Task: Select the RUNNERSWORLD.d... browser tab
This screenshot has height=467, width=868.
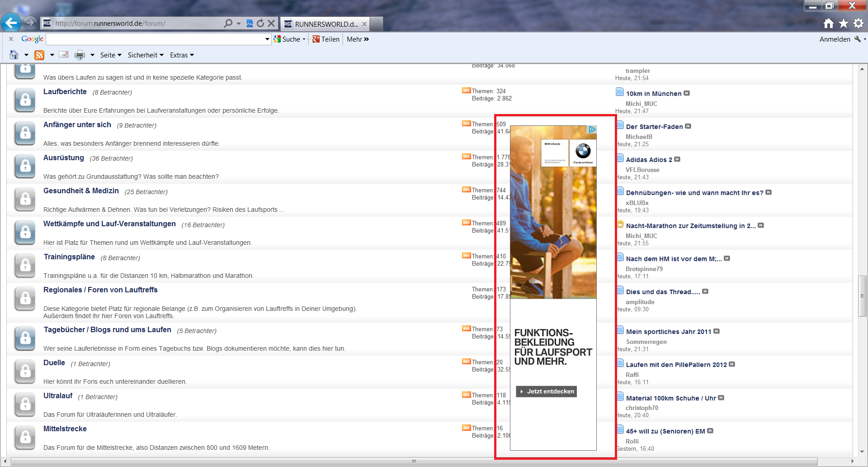Action: [x=325, y=24]
